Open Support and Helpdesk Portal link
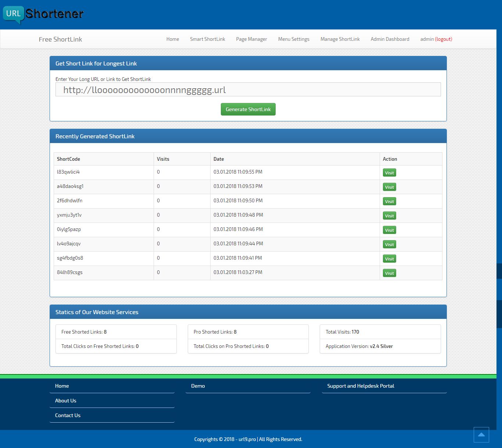This screenshot has width=502, height=448. (x=360, y=386)
